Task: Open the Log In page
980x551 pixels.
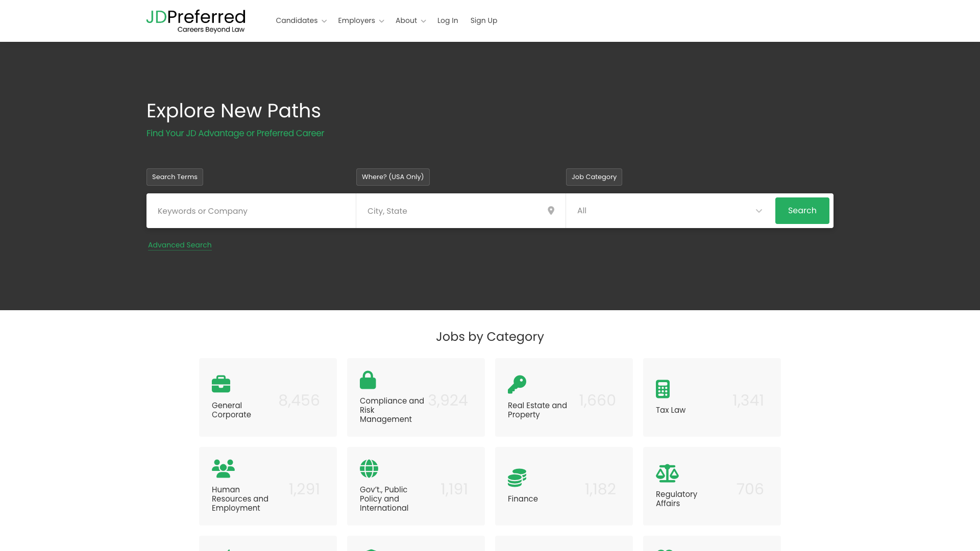Action: [x=448, y=21]
